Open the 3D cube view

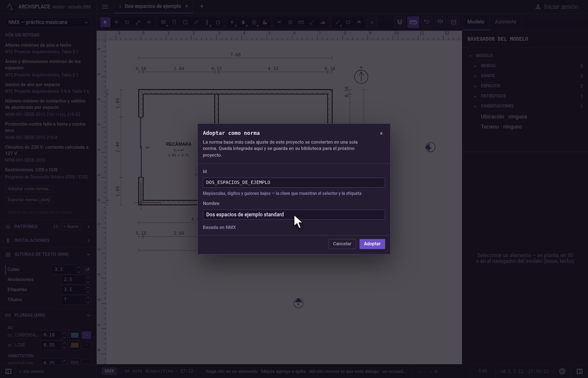pos(440,22)
